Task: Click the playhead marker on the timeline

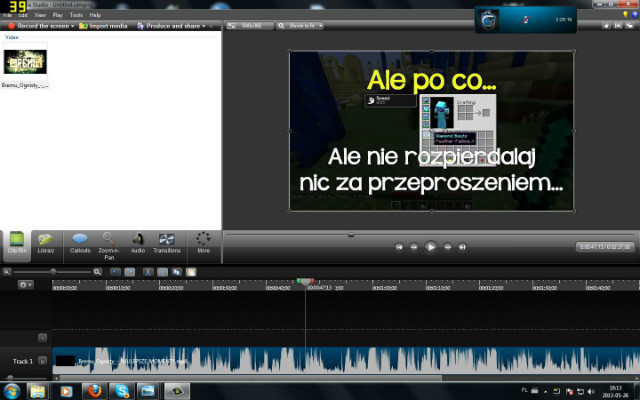Action: coord(305,282)
